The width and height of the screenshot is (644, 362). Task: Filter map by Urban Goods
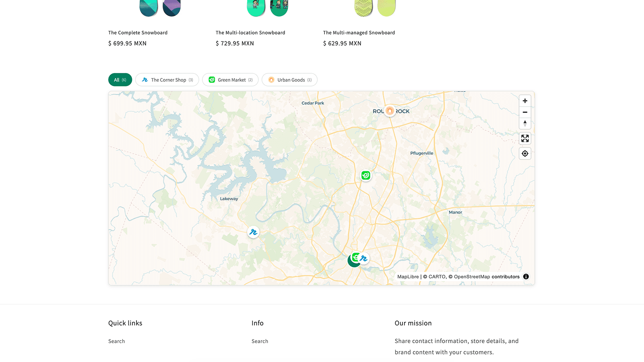(289, 80)
